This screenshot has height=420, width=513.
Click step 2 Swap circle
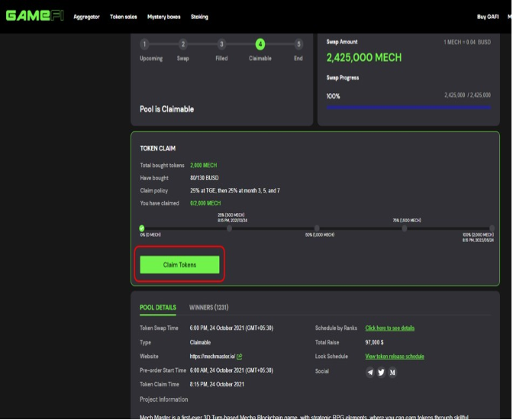[x=183, y=44]
